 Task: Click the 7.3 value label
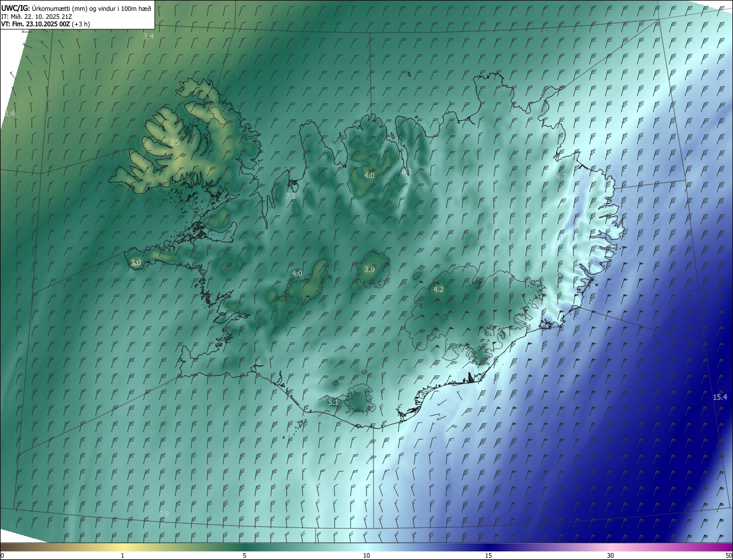click(x=290, y=196)
